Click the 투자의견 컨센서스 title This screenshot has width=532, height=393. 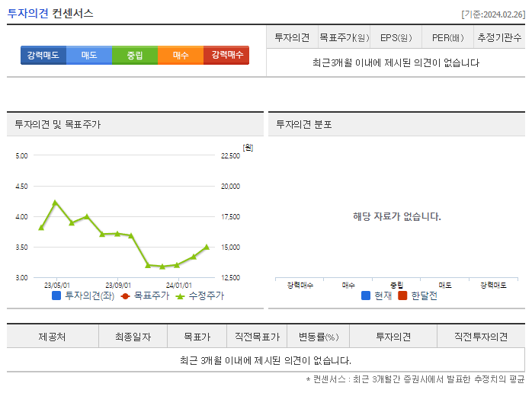[50, 13]
